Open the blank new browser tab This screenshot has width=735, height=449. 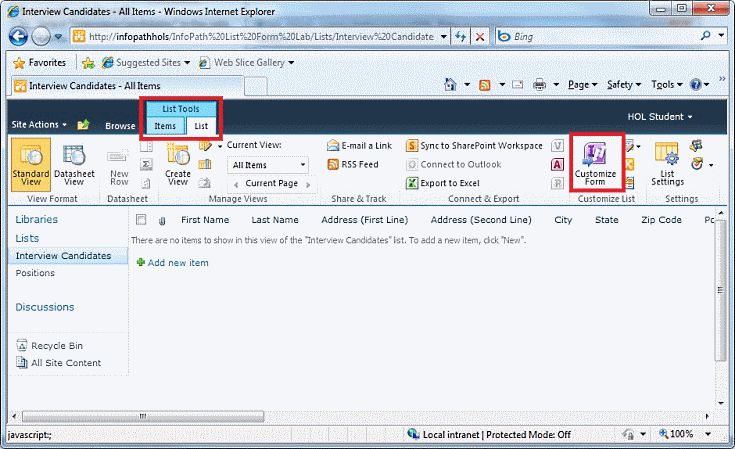pos(256,87)
